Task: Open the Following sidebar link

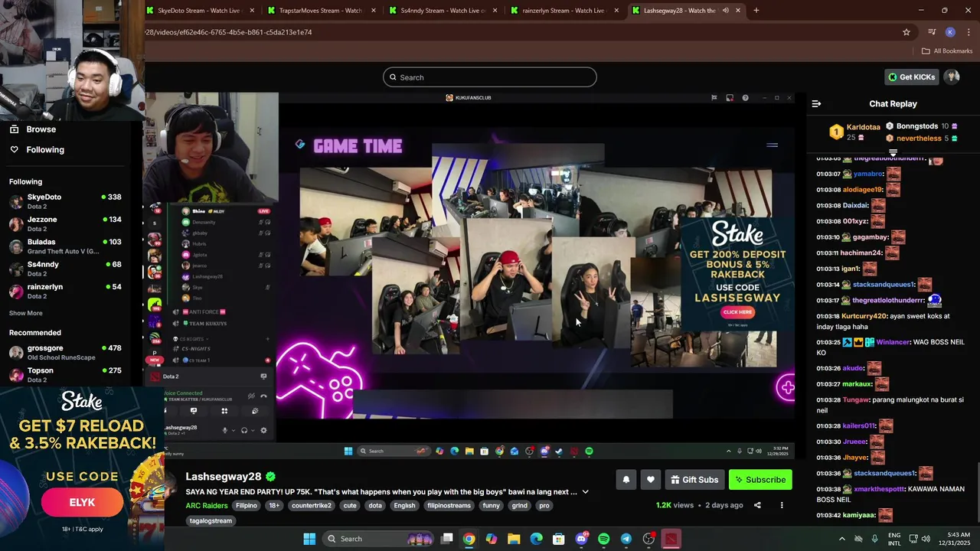Action: pos(45,150)
